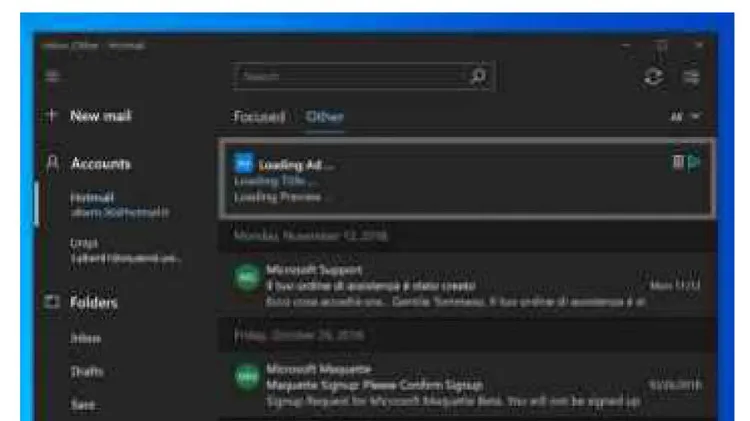The image size is (750, 421).
Task: Click the Microsoft Marquette green avatar
Action: click(247, 377)
